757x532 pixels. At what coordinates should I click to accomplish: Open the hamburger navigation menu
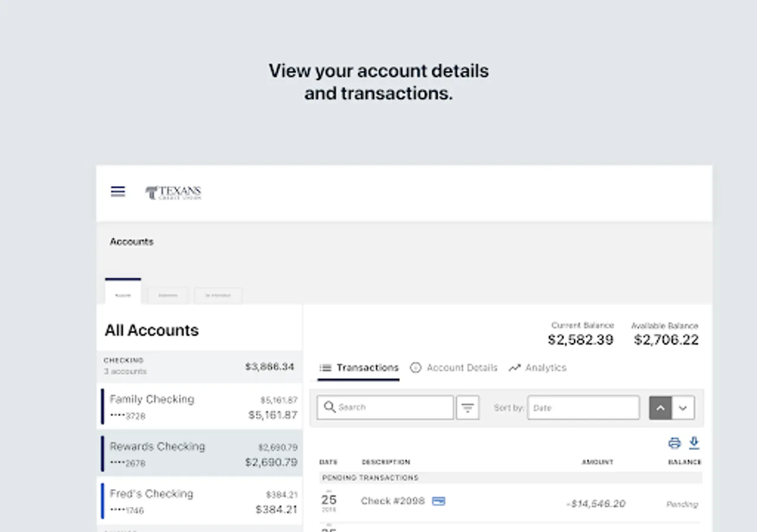(x=118, y=192)
